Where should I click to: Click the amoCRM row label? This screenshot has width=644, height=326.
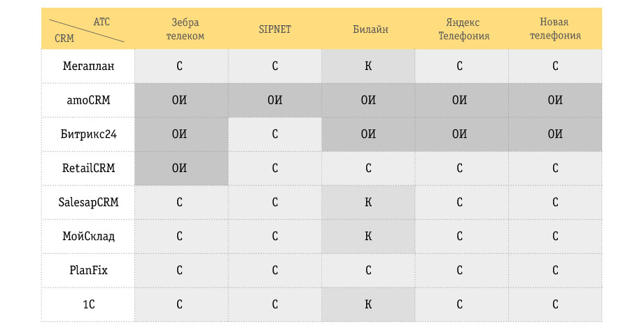pyautogui.click(x=88, y=100)
